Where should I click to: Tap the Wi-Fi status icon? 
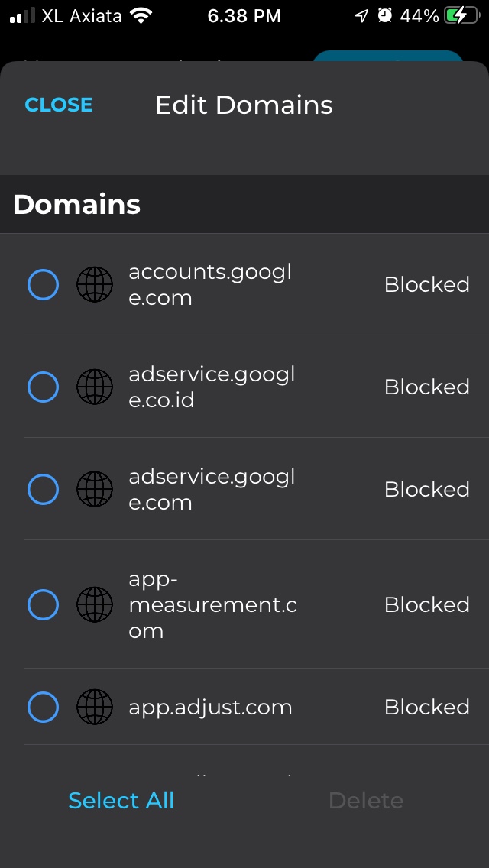click(141, 15)
